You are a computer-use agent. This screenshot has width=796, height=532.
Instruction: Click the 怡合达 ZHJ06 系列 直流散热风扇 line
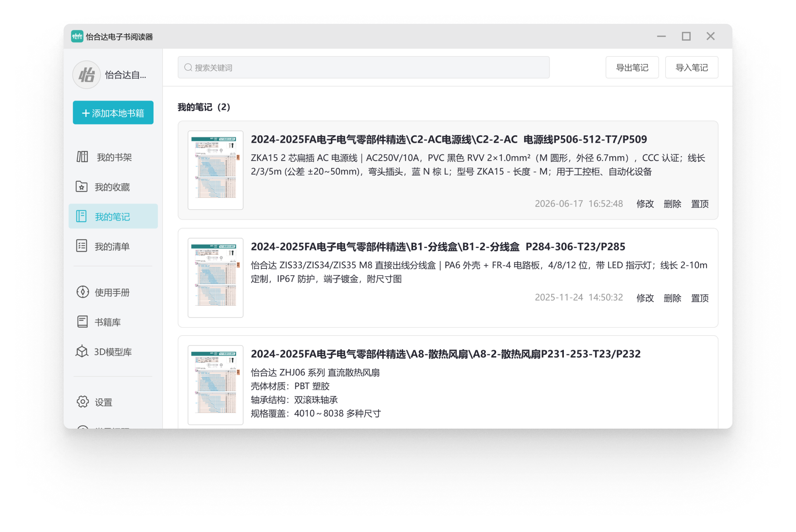point(315,373)
